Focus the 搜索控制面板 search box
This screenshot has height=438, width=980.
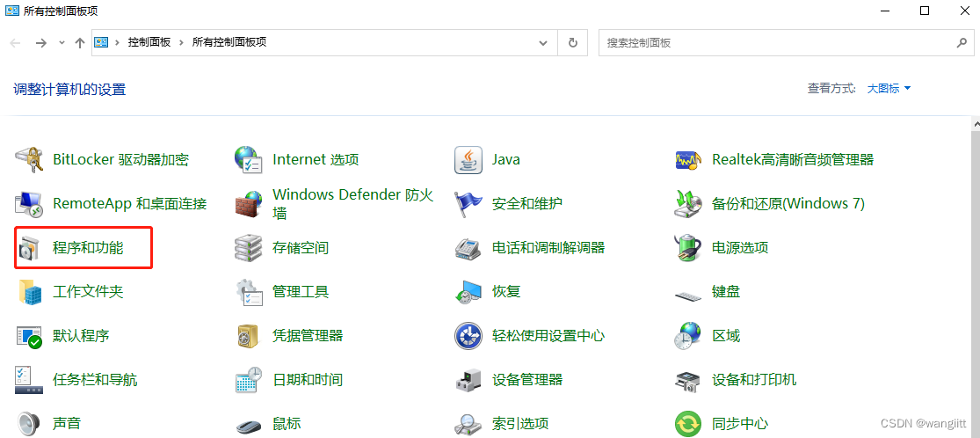tap(786, 42)
